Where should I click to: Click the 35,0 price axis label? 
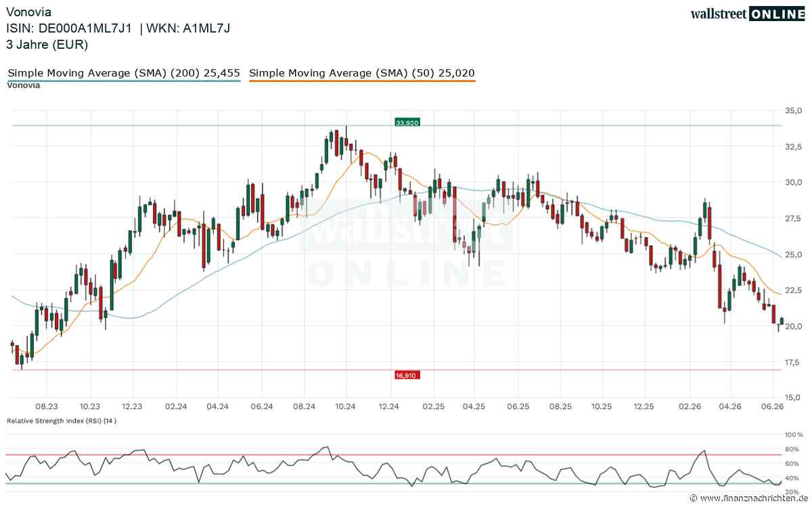tap(794, 110)
